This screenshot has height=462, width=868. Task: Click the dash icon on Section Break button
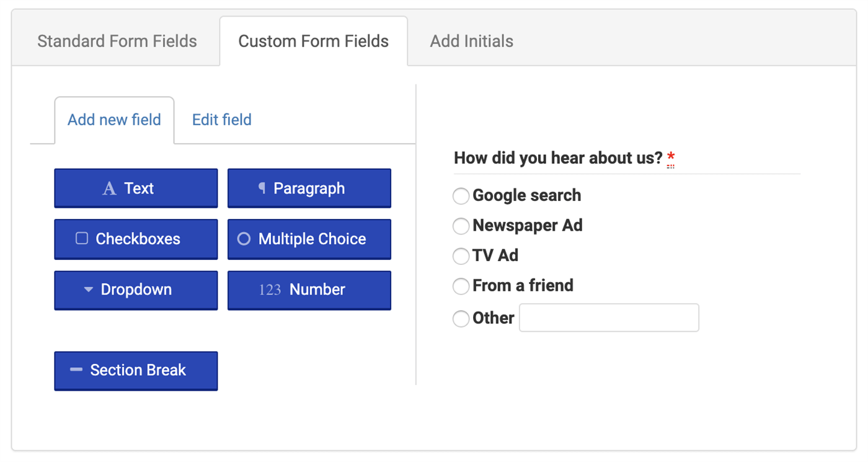tap(75, 370)
